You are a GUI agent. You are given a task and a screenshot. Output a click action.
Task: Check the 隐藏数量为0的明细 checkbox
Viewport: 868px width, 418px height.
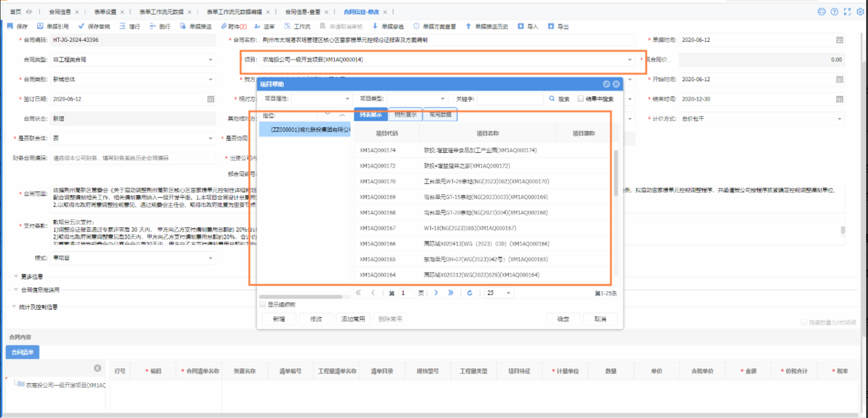point(805,322)
